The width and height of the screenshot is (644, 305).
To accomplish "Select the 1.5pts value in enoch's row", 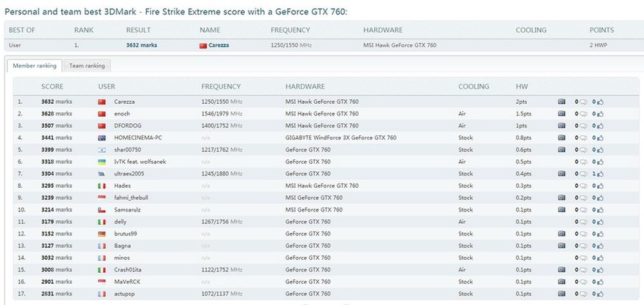I will tap(524, 113).
